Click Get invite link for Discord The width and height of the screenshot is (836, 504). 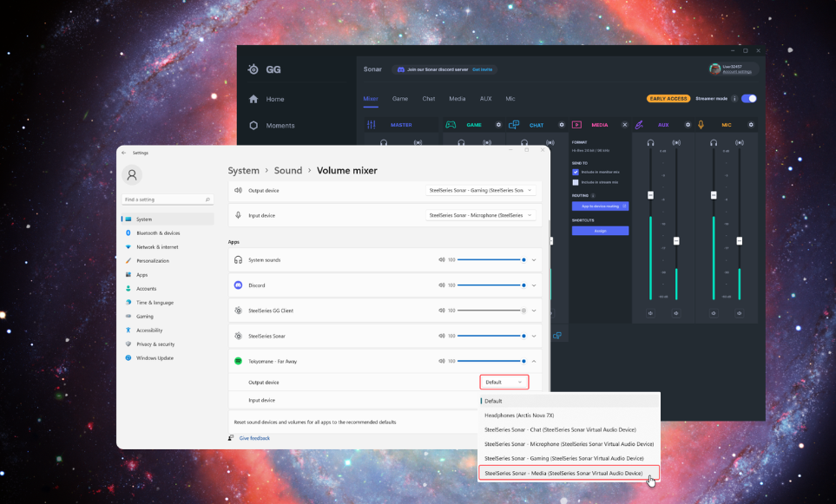pos(482,69)
